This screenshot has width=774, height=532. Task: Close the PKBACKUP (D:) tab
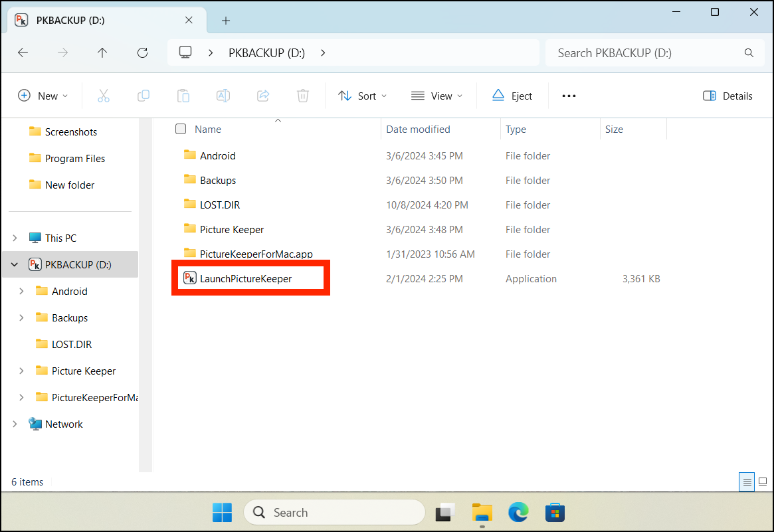(x=189, y=20)
